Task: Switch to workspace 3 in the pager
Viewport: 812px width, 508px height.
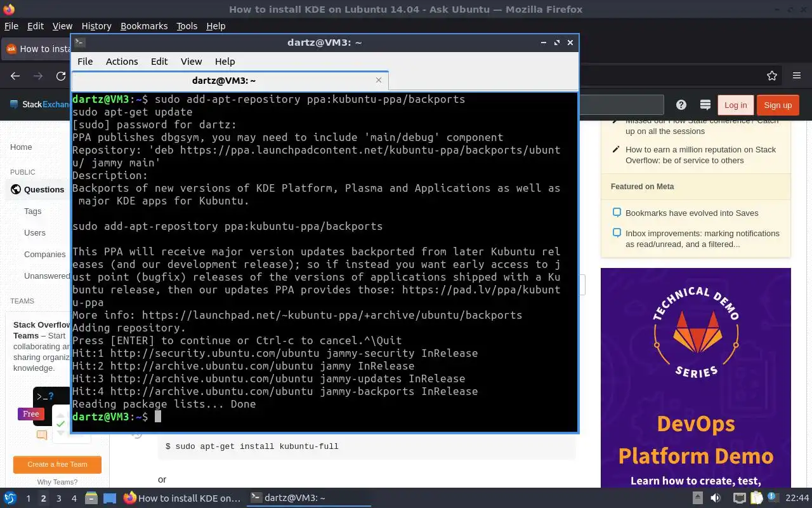Action: [x=58, y=498]
